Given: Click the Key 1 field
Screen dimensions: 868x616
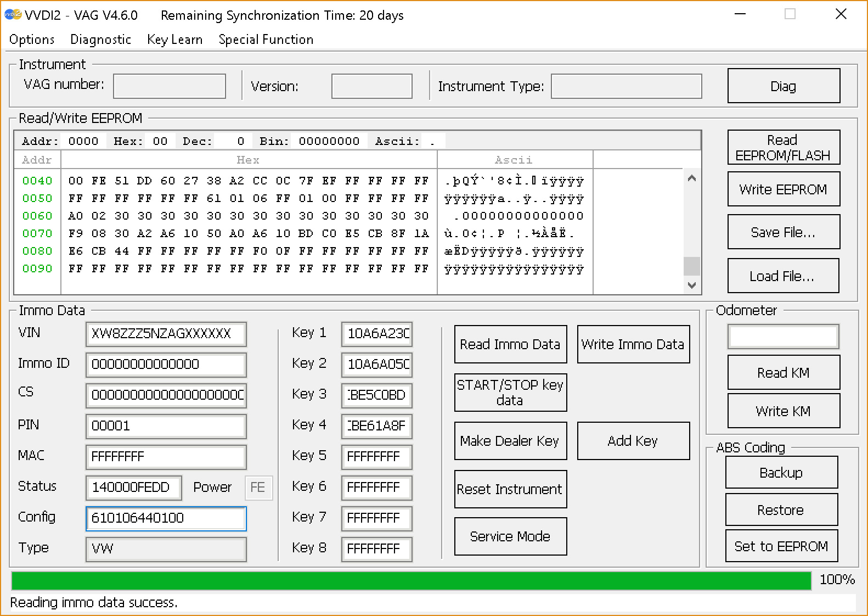Looking at the screenshot, I should tap(377, 334).
